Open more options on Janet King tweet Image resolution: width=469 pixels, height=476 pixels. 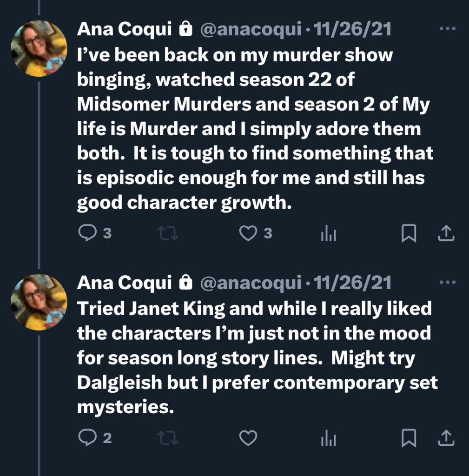[x=447, y=283]
